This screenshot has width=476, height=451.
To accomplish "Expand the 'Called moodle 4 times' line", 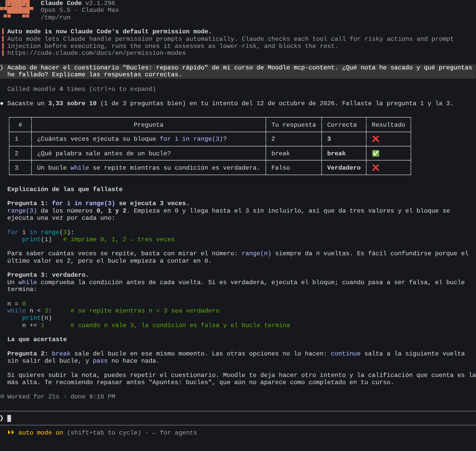I will click(82, 89).
